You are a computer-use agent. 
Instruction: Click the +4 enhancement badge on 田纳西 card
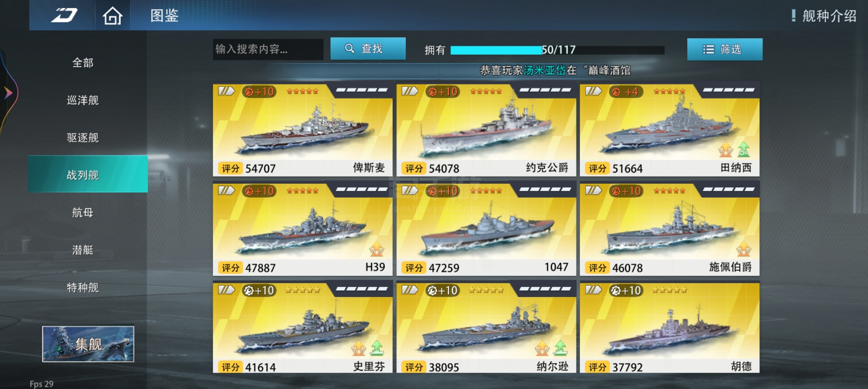click(626, 92)
